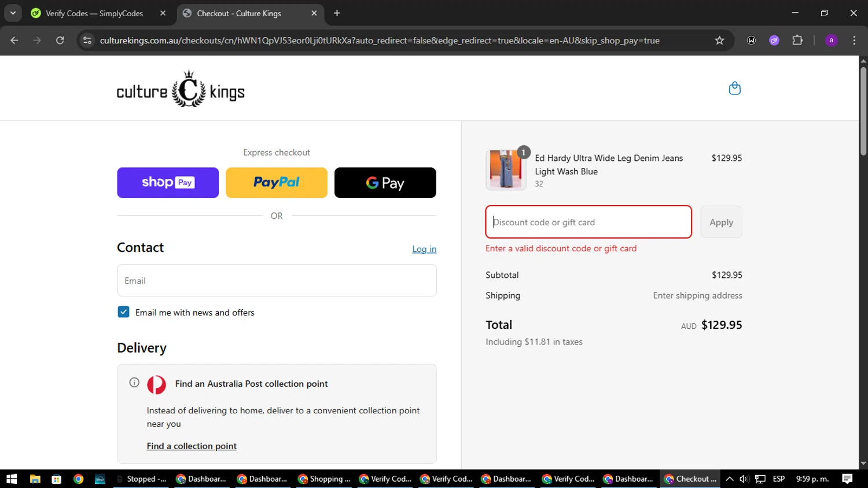868x488 pixels.
Task: Click the Ed Hardy jeans product thumbnail
Action: pos(506,170)
